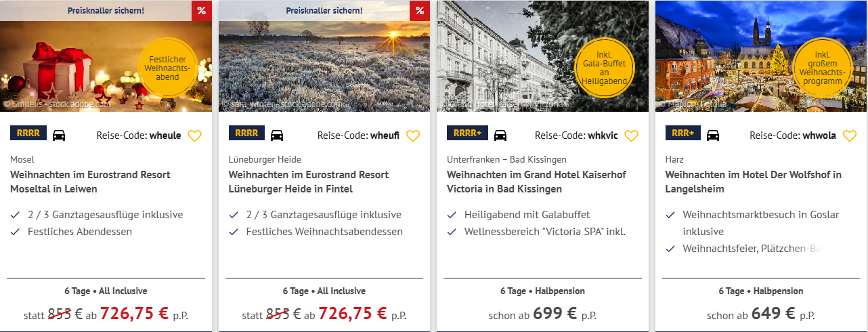Click the car icon on Lüneburger Heide card

277,135
